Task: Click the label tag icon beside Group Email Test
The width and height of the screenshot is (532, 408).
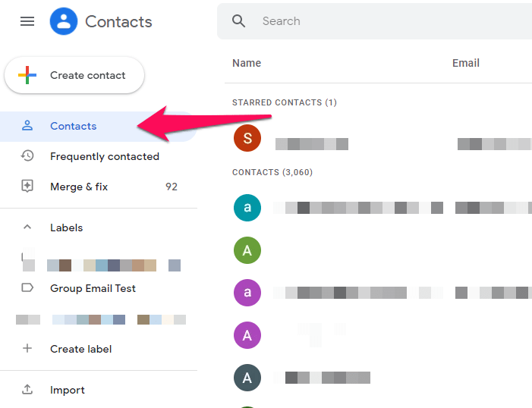Action: (27, 288)
